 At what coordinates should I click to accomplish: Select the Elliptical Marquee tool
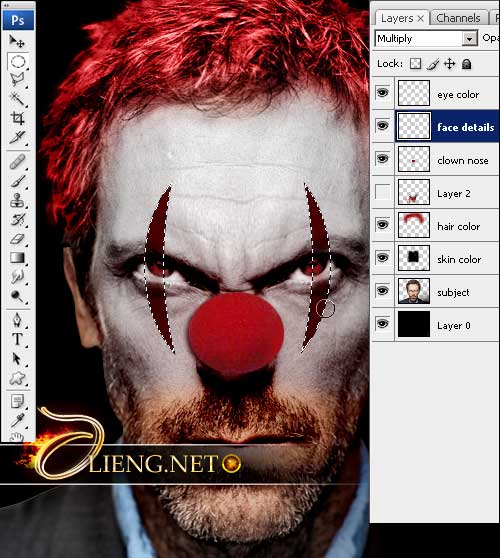[18, 61]
